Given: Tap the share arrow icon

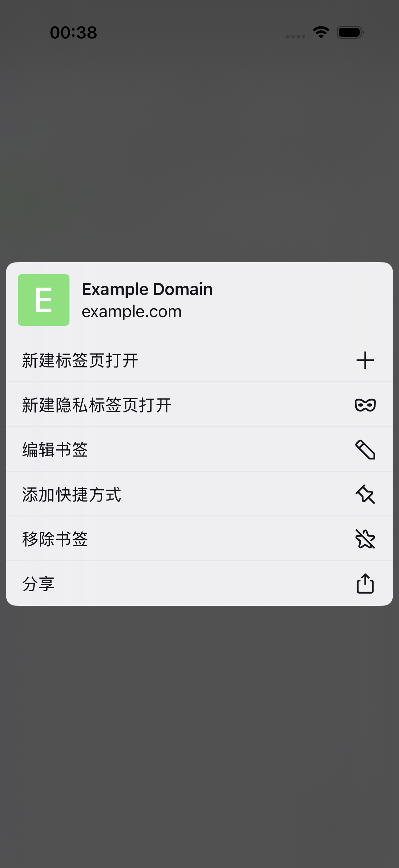Looking at the screenshot, I should coord(365,583).
